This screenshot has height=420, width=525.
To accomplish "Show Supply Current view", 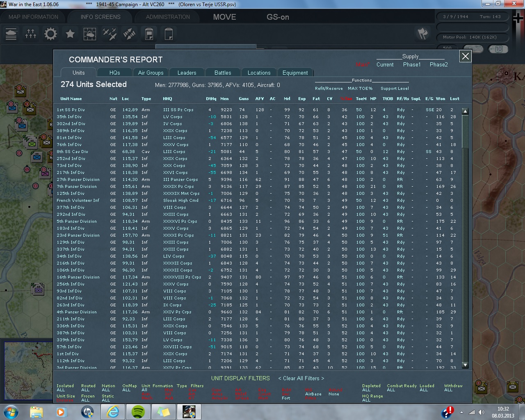I will [385, 64].
